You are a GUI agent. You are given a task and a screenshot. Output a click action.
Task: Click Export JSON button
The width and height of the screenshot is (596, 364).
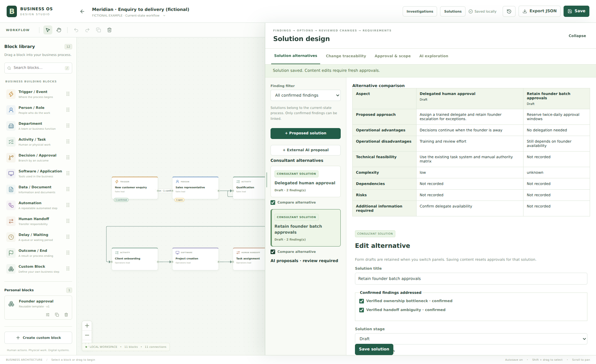[540, 11]
